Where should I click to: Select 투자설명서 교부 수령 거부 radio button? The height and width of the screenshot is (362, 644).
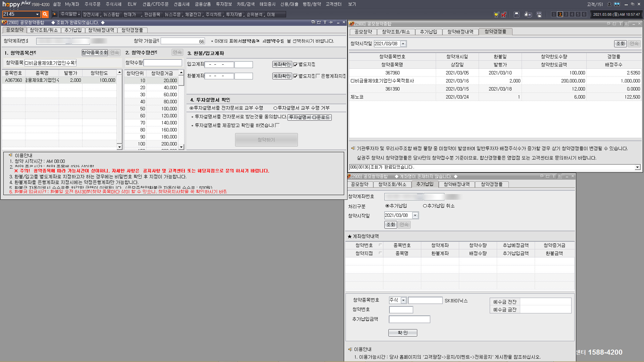coord(275,108)
